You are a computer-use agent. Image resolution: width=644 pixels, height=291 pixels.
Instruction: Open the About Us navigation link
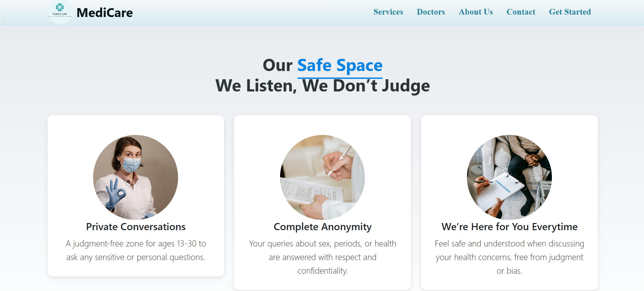[475, 12]
